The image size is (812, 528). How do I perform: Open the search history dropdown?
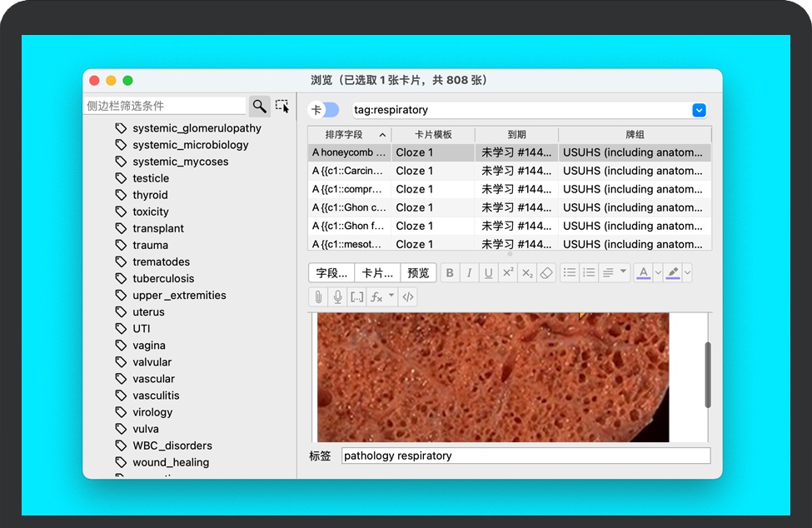tap(699, 110)
